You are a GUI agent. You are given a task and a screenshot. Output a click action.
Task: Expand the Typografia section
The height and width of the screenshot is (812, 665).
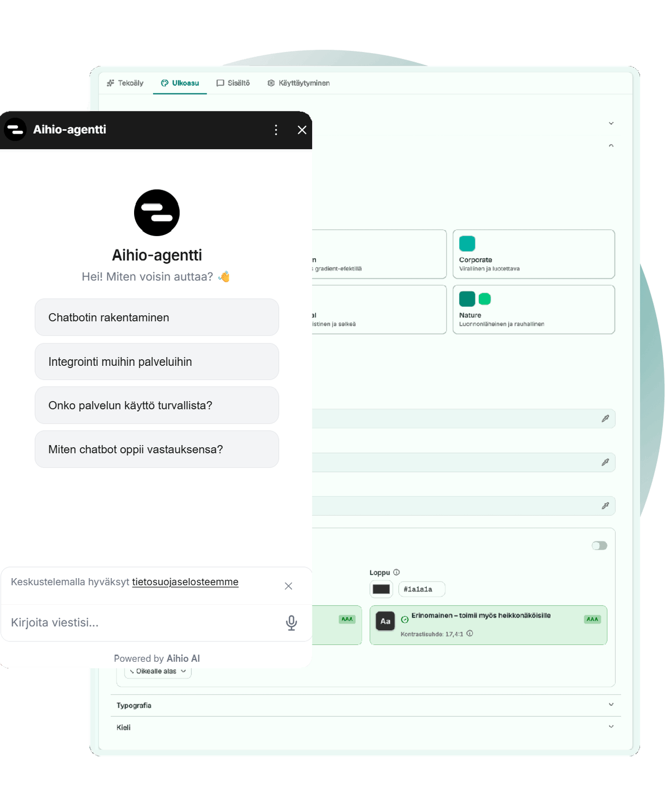click(x=366, y=706)
